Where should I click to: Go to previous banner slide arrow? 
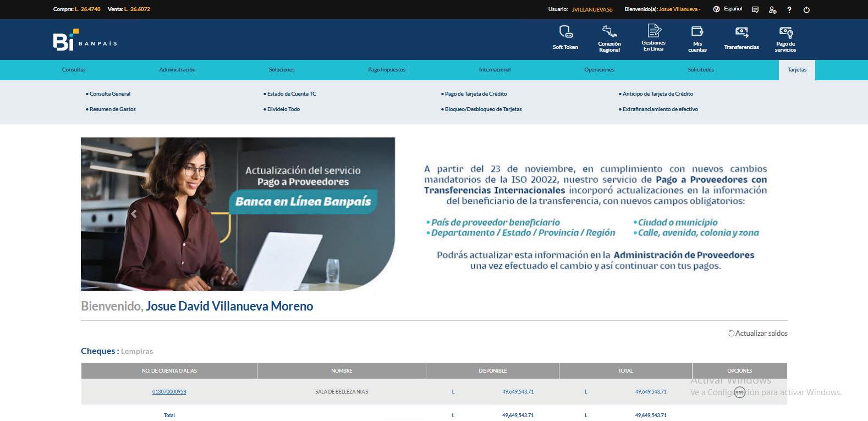(x=134, y=214)
